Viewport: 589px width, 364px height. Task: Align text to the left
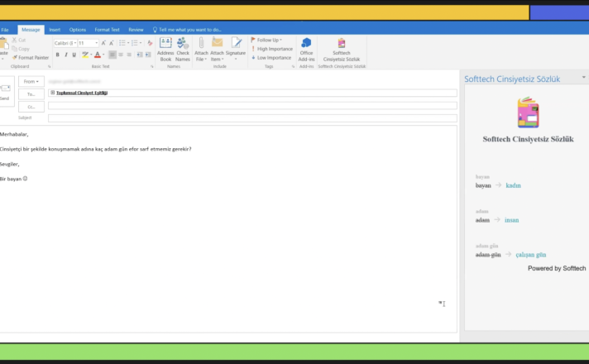pos(112,55)
